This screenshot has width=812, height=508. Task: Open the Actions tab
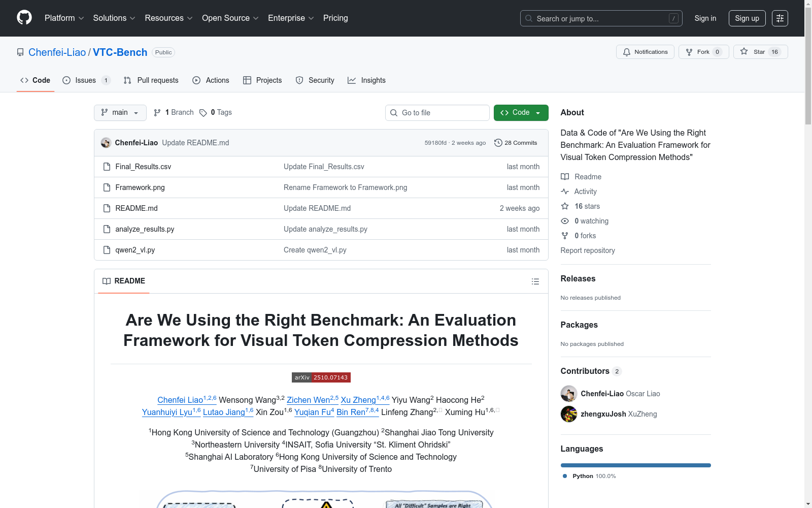coord(211,80)
